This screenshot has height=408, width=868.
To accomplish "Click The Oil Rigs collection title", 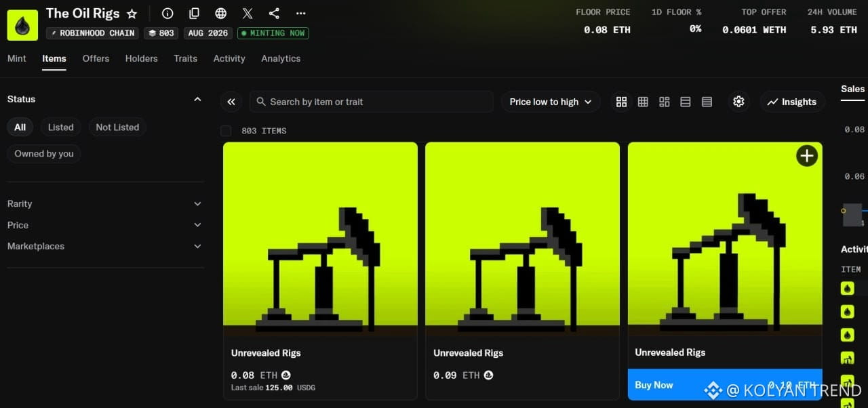I will click(x=83, y=14).
